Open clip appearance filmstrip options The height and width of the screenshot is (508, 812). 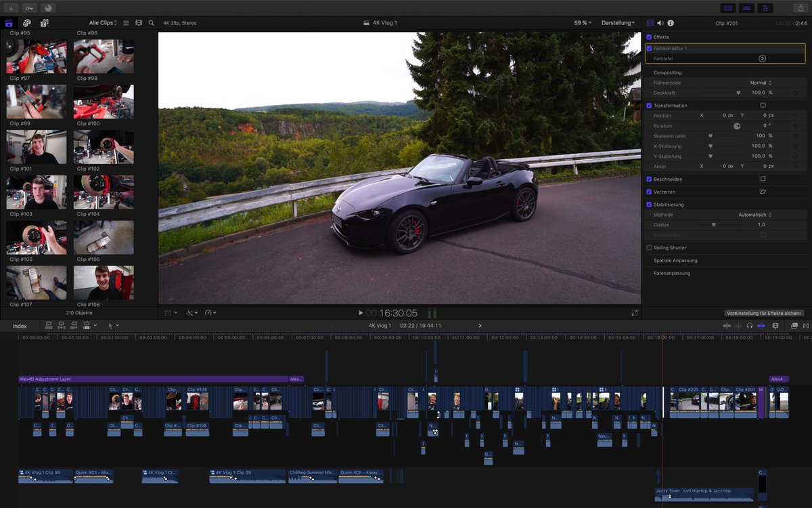coord(139,23)
